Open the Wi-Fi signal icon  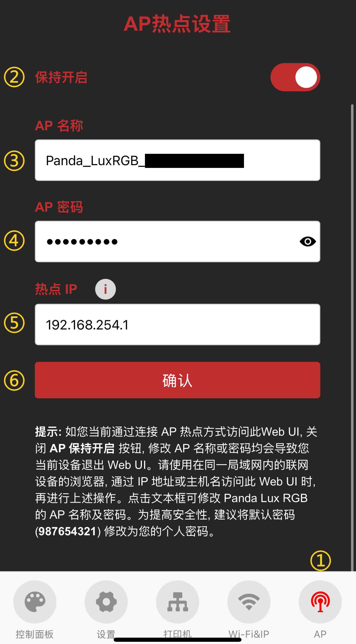click(x=249, y=602)
